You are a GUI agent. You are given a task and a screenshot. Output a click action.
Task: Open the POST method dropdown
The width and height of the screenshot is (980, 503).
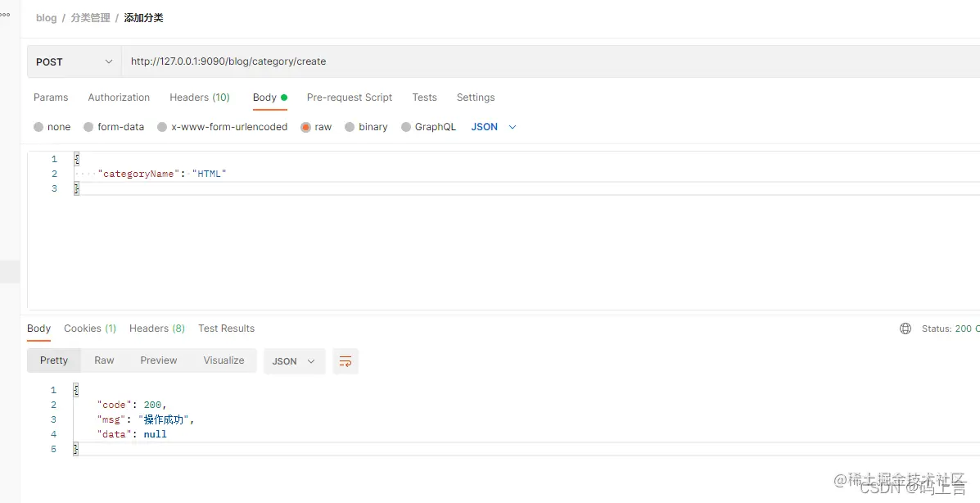(x=74, y=61)
